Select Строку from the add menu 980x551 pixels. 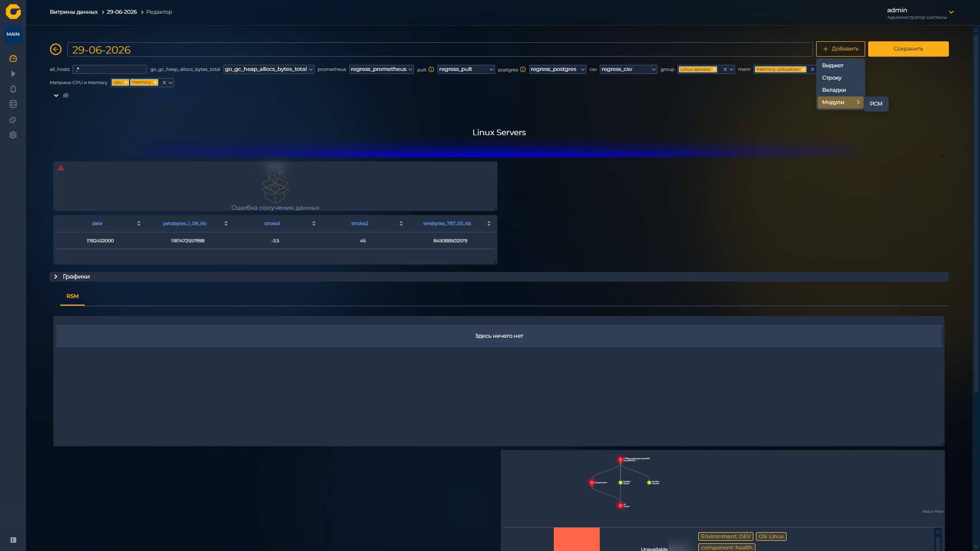(x=831, y=78)
